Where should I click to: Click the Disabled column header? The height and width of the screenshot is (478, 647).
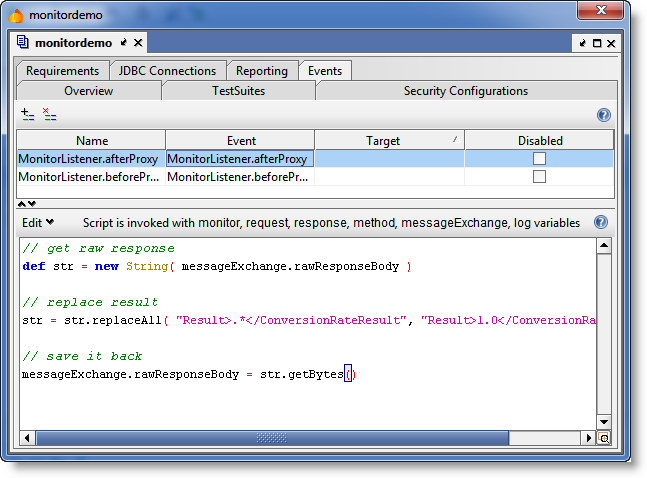pos(540,140)
